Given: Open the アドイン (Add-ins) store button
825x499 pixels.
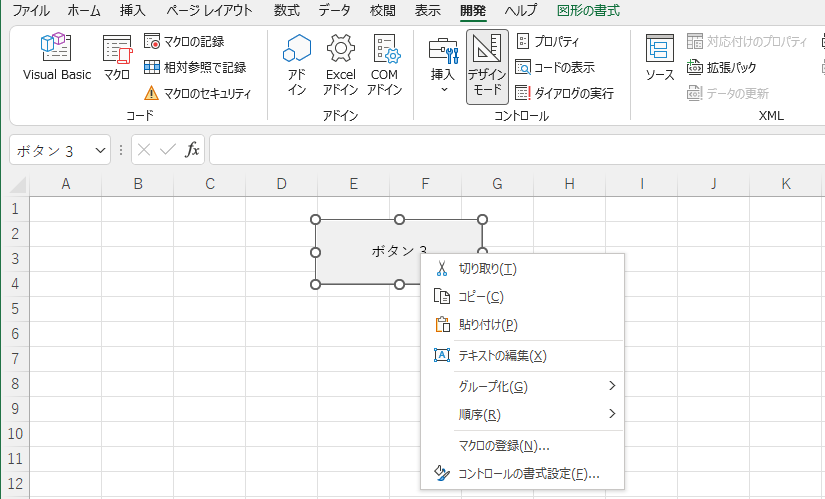Looking at the screenshot, I should (297, 64).
